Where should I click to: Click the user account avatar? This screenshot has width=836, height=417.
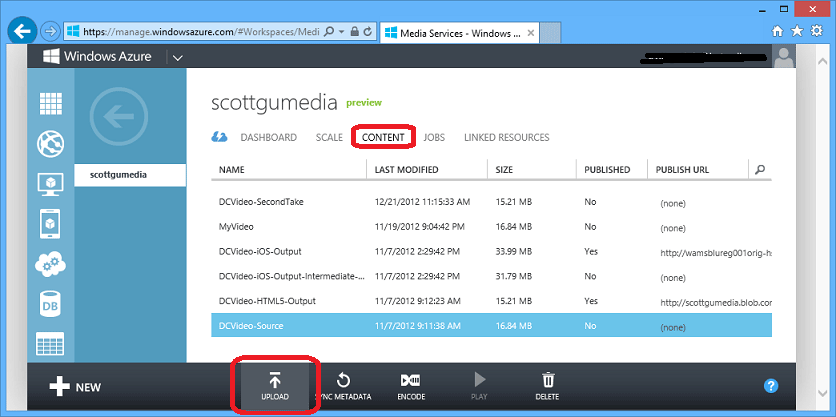pyautogui.click(x=784, y=57)
